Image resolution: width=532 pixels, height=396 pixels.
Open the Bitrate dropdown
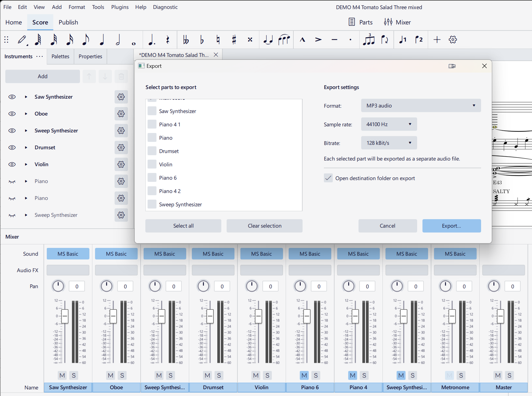(x=389, y=143)
